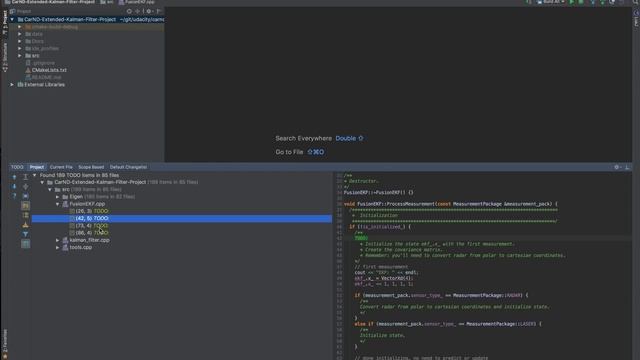Click the TODO panel title label

click(17, 167)
